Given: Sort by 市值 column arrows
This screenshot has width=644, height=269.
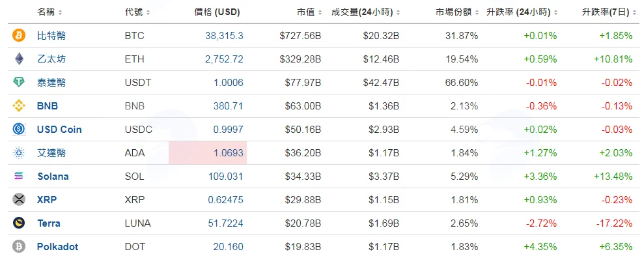Looking at the screenshot, I should pos(319,12).
